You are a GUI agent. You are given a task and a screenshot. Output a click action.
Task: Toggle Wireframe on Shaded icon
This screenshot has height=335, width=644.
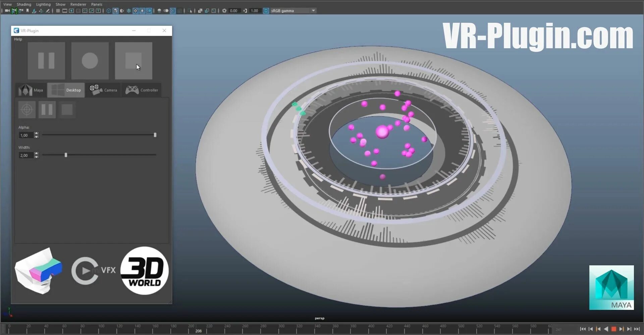point(129,11)
